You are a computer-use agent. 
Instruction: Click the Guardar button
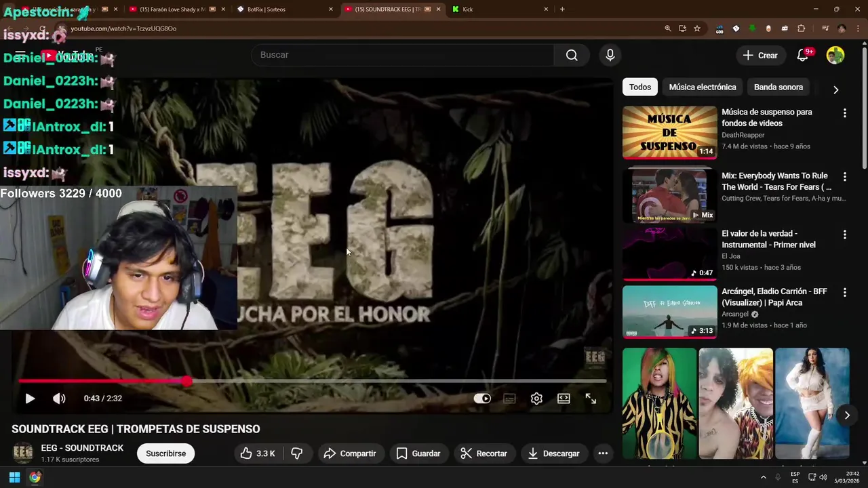tap(418, 453)
